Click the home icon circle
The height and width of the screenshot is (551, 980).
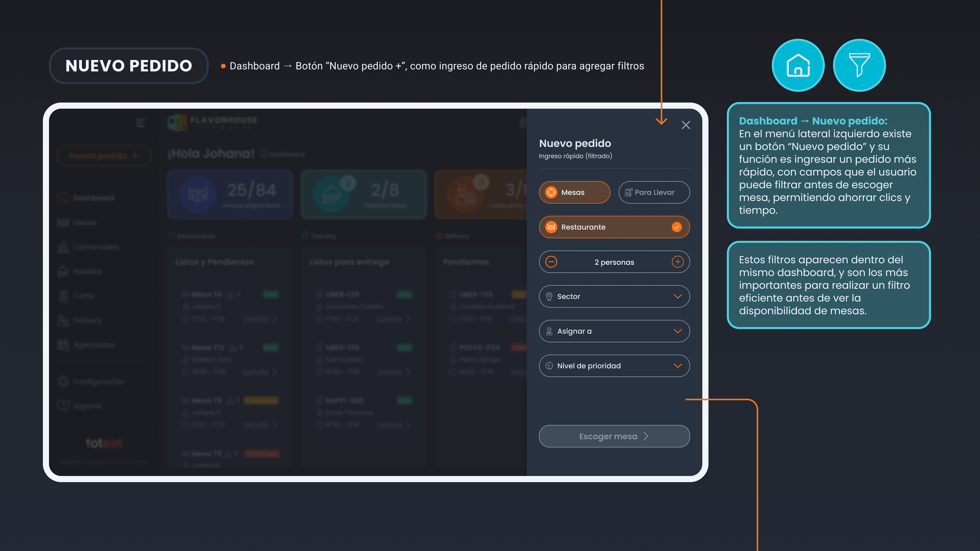pos(798,65)
